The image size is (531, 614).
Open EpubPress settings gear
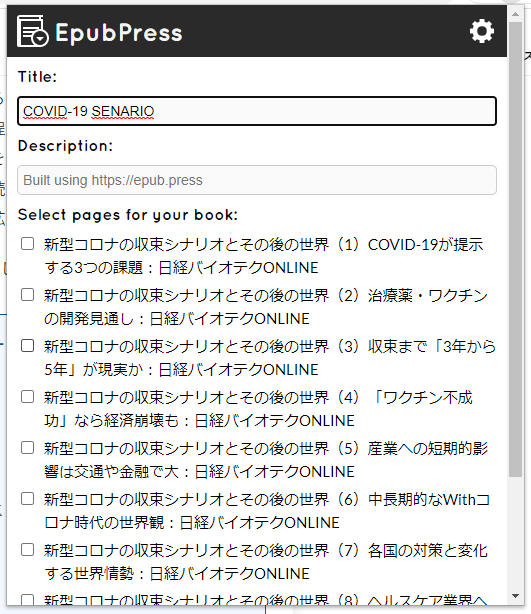coord(482,31)
